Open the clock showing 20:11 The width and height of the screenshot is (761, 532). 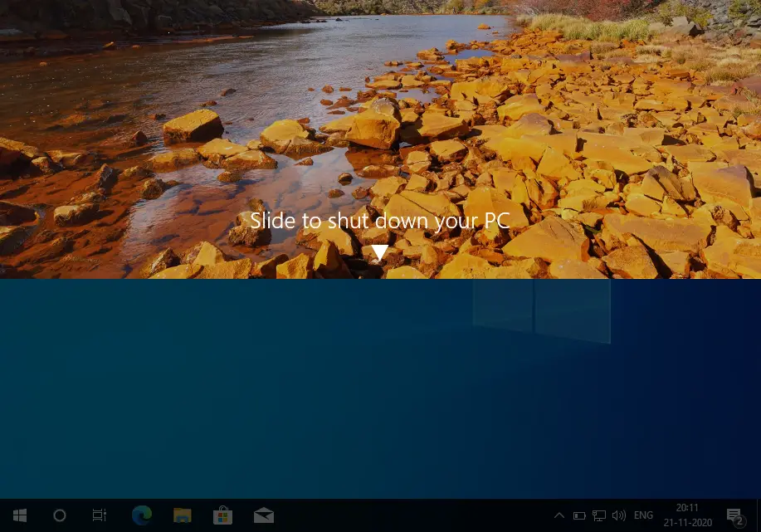point(688,515)
